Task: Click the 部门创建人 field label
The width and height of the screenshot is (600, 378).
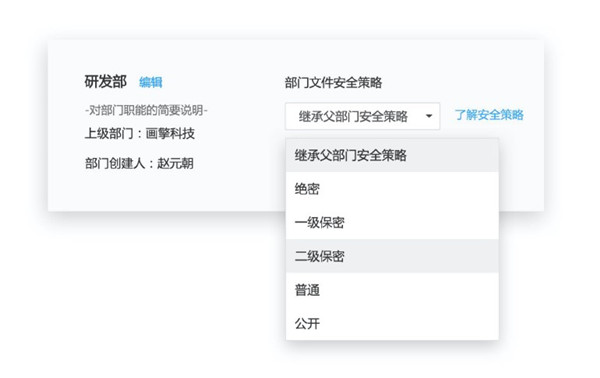Action: 115,163
